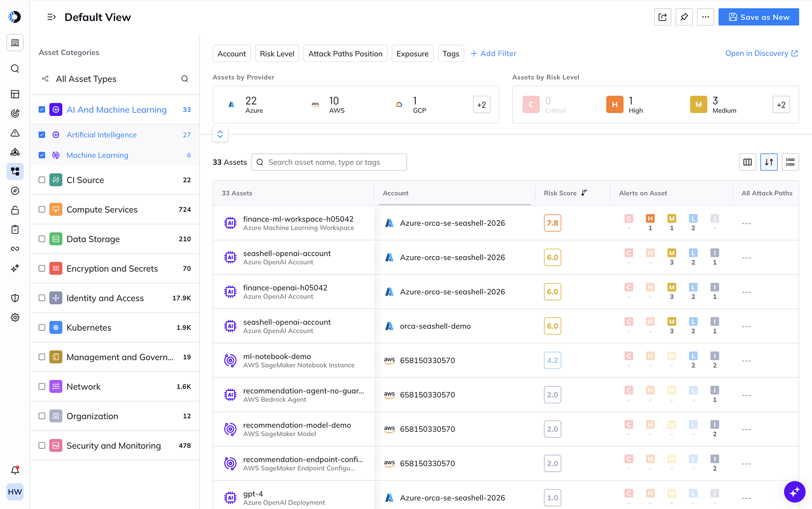Uncheck AI And Machine Learning category
This screenshot has height=509, width=812.
click(x=42, y=109)
